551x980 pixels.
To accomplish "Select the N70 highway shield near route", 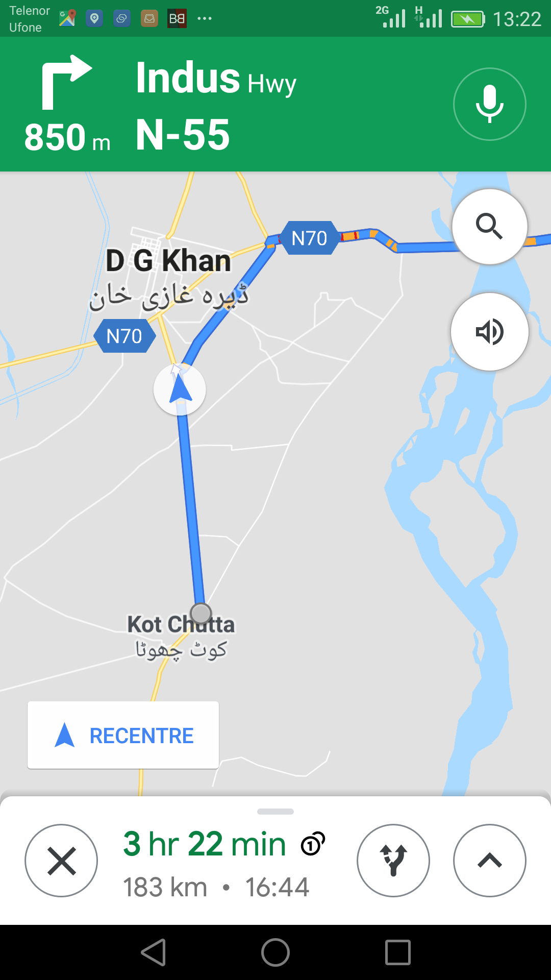I will coord(309,238).
